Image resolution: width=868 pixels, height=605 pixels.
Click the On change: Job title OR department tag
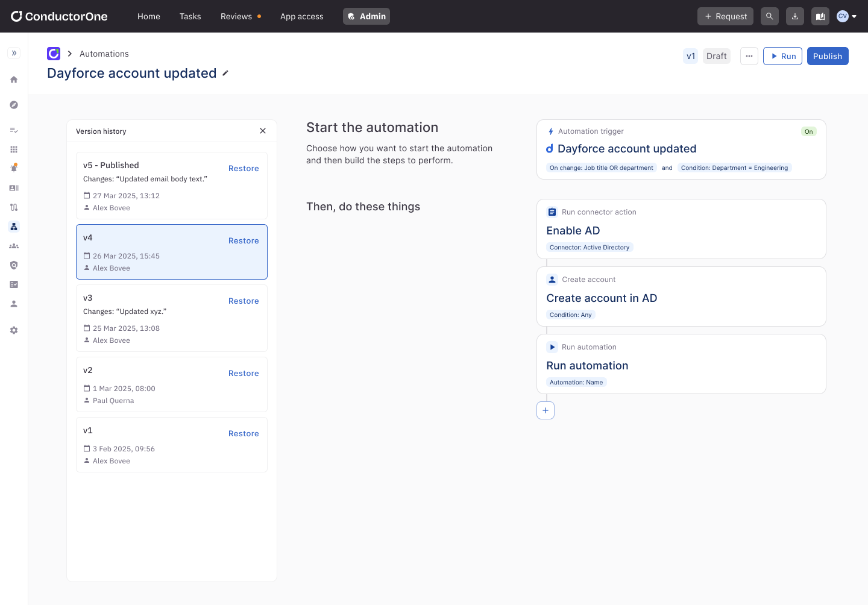tap(602, 168)
